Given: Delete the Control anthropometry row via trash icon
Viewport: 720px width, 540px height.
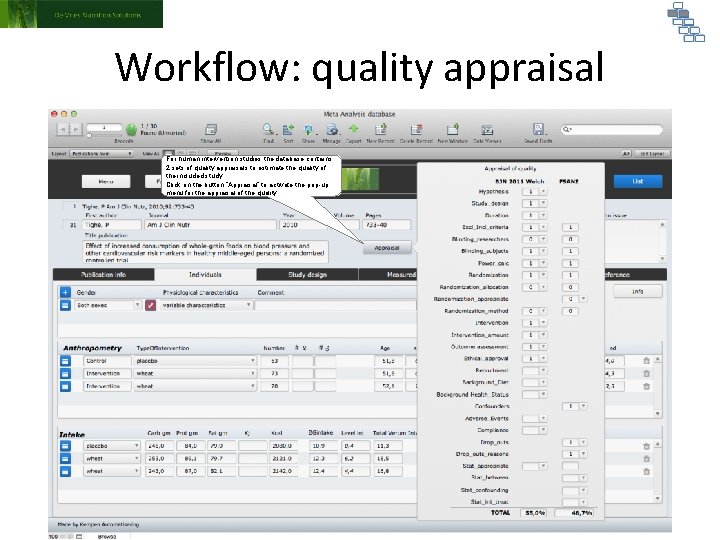Looking at the screenshot, I should 647,361.
